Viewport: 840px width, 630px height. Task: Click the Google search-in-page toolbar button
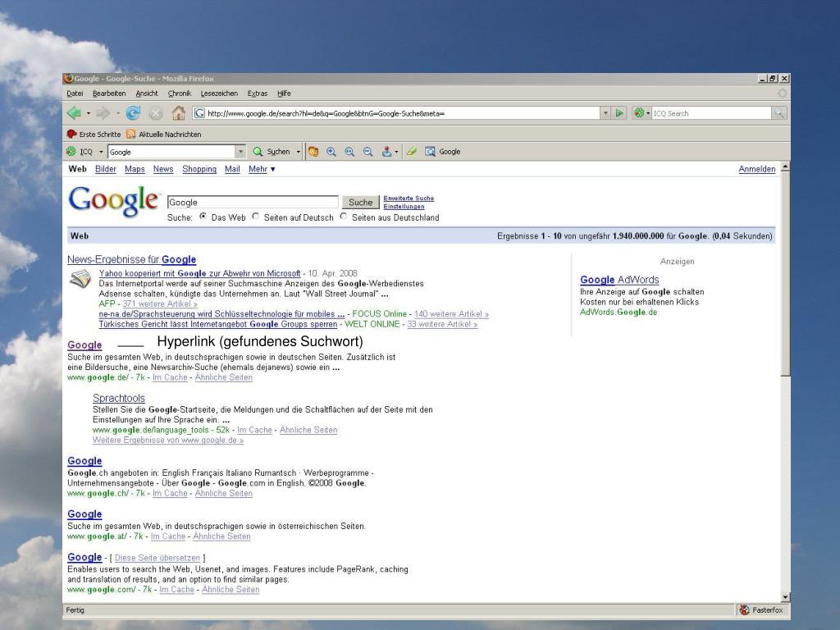(x=442, y=152)
